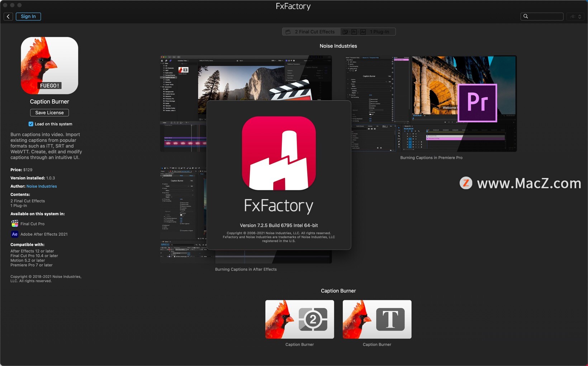This screenshot has height=366, width=588.
Task: Click the Save License button
Action: click(x=49, y=113)
